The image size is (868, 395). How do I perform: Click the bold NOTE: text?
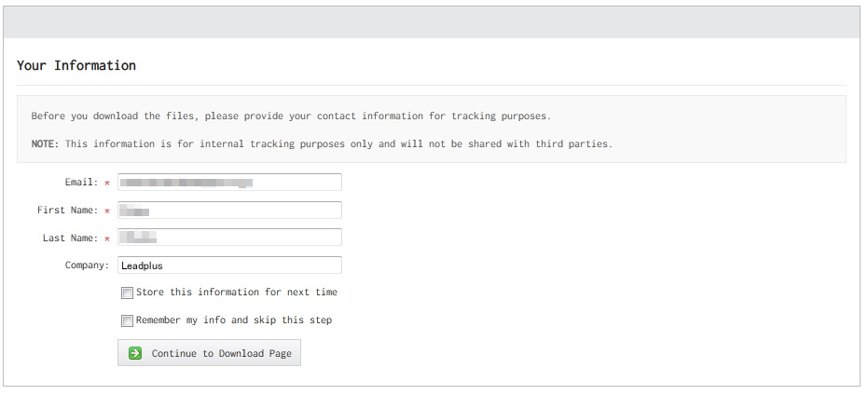click(45, 143)
